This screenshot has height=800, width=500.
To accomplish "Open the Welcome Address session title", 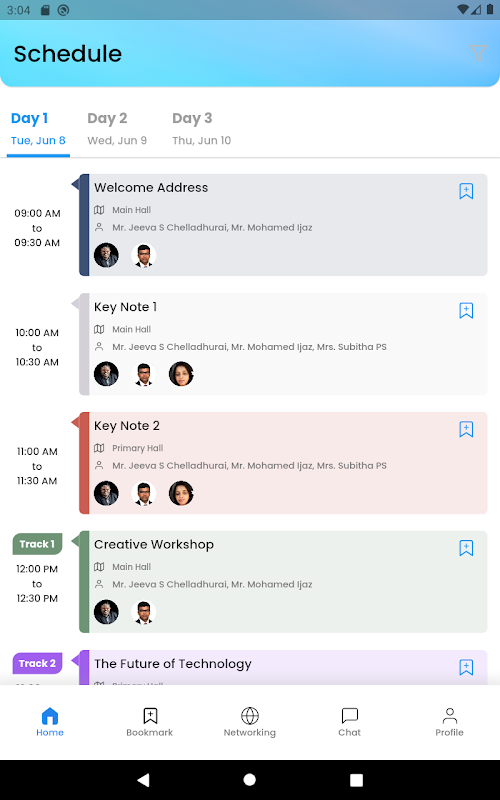I will 151,188.
